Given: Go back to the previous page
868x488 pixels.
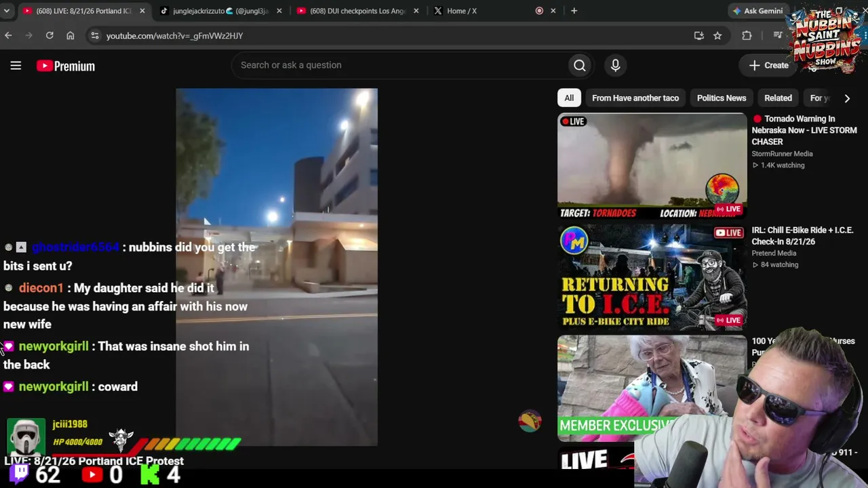Looking at the screenshot, I should click(8, 35).
